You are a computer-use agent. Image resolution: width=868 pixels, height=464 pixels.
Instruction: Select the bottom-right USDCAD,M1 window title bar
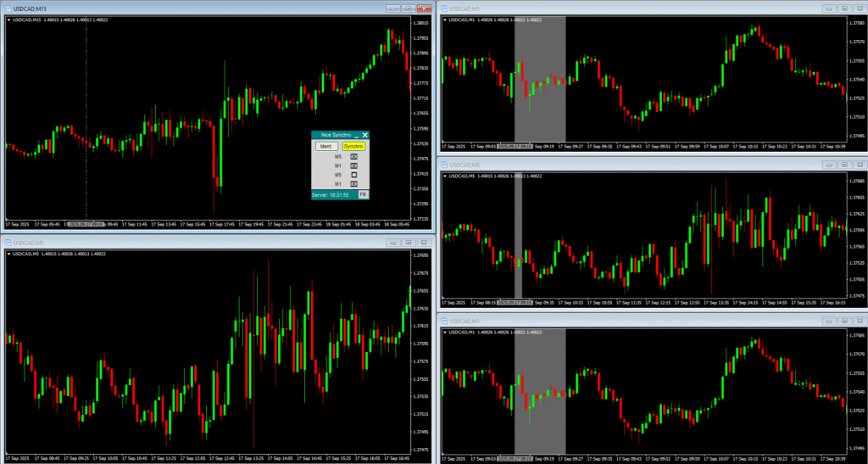coord(636,321)
